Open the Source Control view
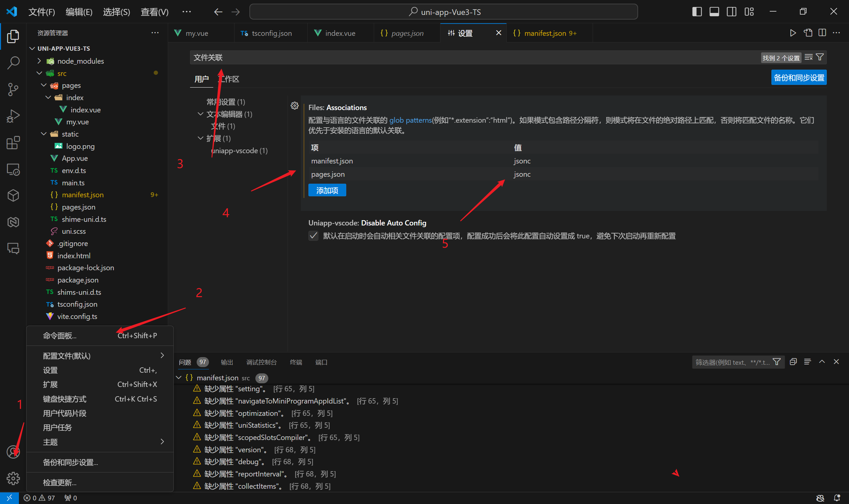849x504 pixels. coord(13,89)
